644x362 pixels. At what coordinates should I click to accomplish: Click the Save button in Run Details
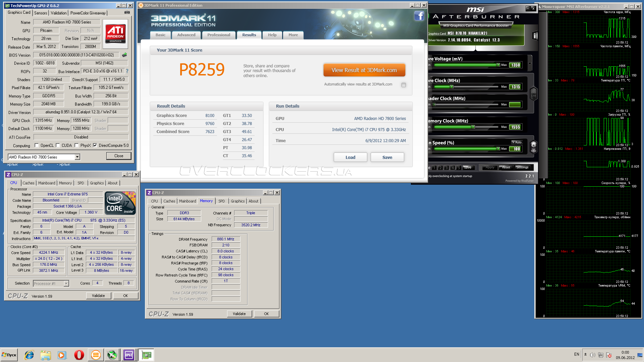click(x=387, y=157)
